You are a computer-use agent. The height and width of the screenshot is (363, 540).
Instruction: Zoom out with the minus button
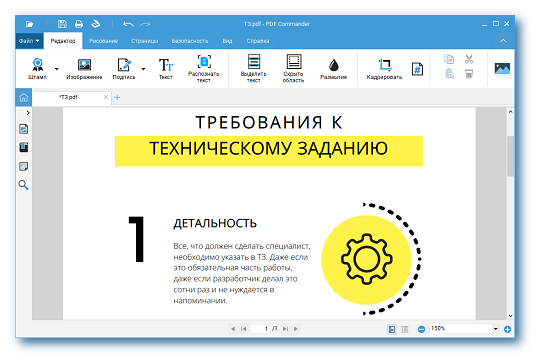click(x=421, y=329)
